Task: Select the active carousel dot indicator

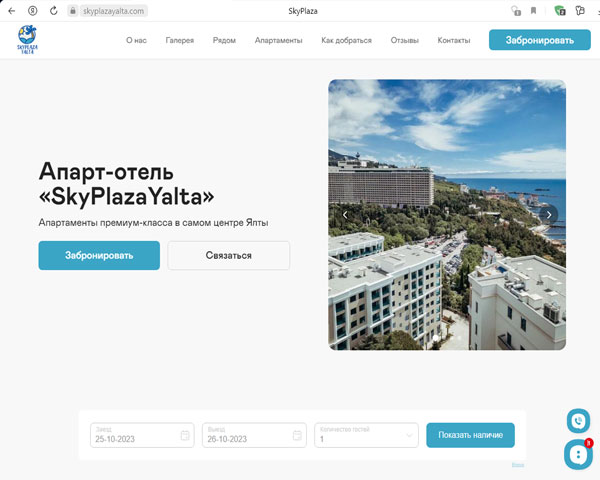Action: click(435, 338)
